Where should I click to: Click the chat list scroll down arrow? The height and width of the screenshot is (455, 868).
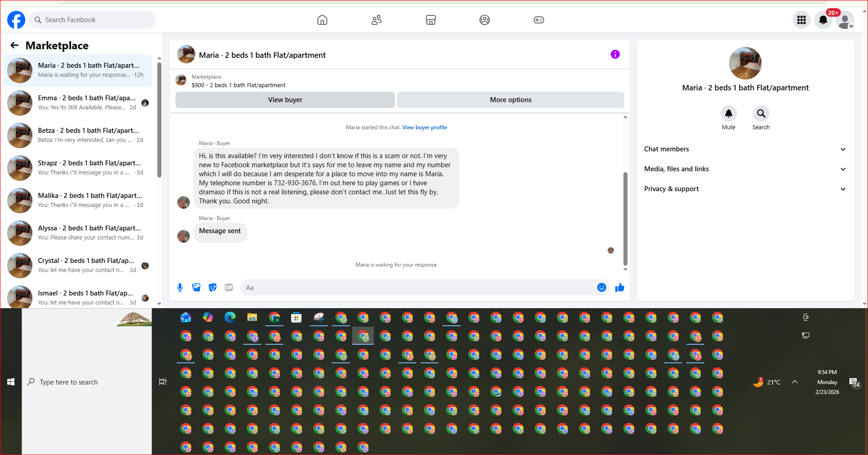[159, 304]
